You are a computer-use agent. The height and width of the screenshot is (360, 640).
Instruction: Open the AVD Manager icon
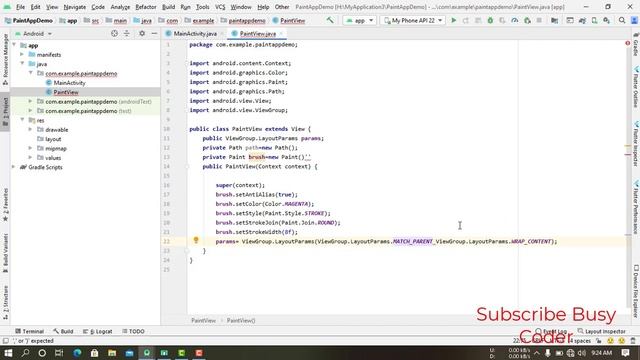click(x=594, y=20)
